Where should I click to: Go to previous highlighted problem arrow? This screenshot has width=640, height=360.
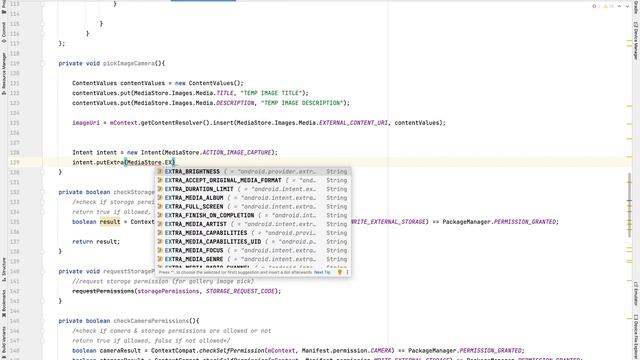click(x=619, y=6)
